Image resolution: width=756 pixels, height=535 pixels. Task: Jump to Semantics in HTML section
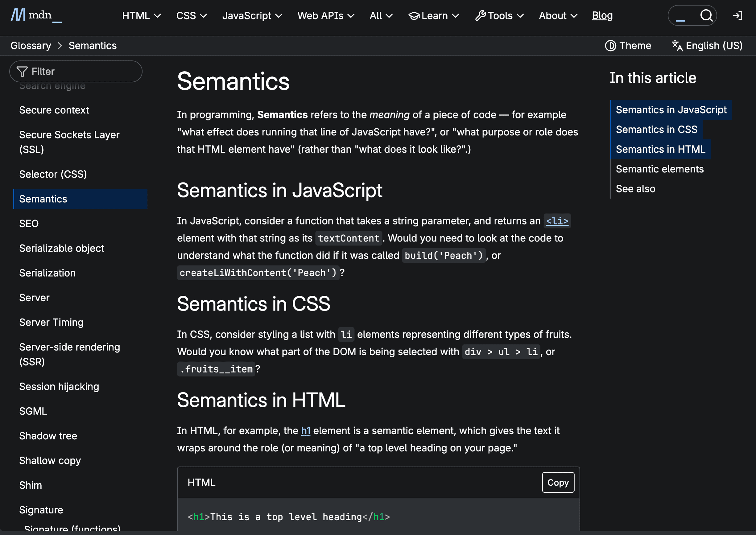point(660,149)
